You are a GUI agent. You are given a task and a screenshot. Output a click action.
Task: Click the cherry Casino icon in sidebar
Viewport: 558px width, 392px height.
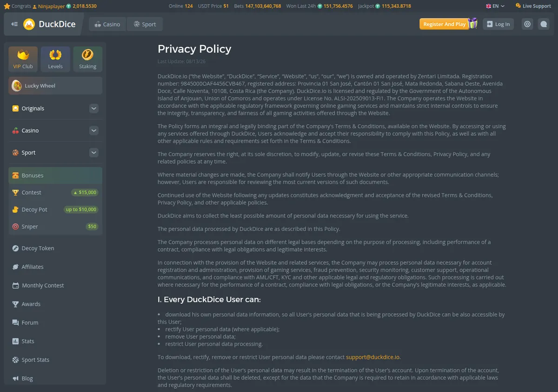(x=16, y=131)
